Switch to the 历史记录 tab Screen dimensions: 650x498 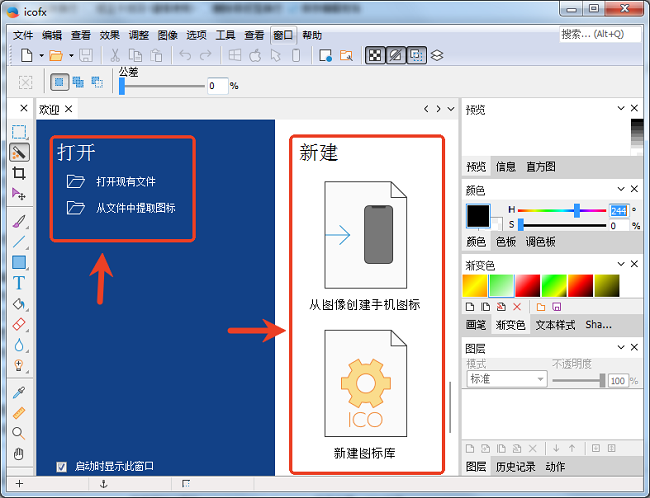coord(515,467)
